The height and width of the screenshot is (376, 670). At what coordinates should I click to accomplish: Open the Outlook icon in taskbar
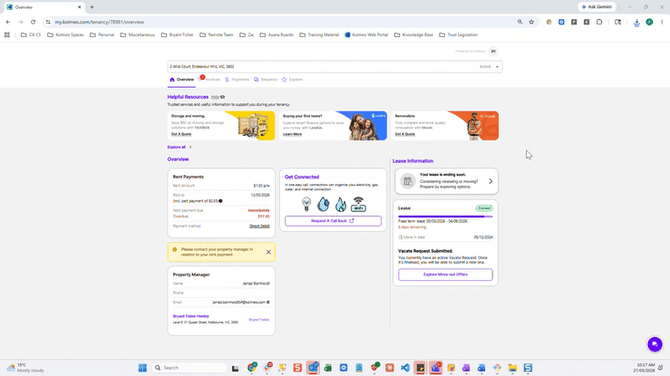tap(313, 367)
